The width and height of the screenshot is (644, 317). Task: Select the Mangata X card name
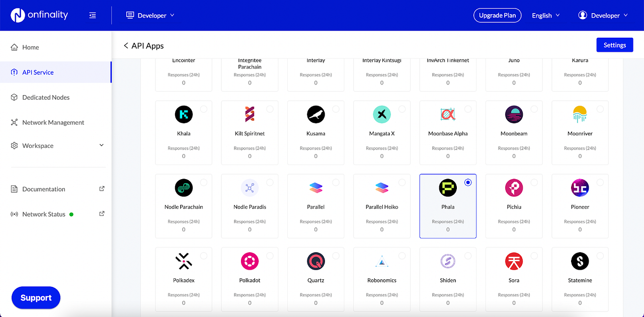click(x=382, y=134)
